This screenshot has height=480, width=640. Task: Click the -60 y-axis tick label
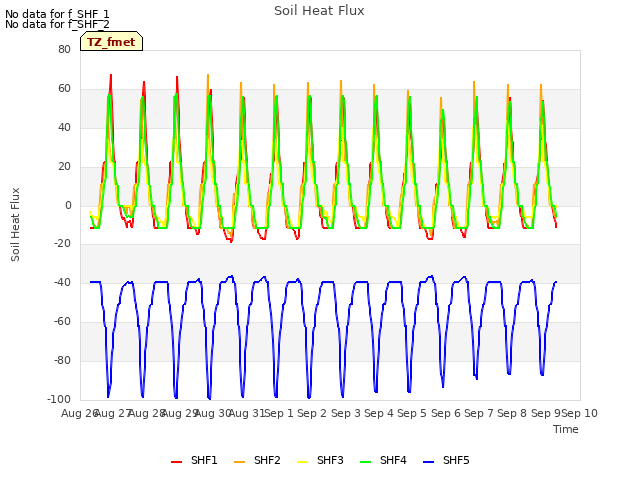[x=62, y=322]
